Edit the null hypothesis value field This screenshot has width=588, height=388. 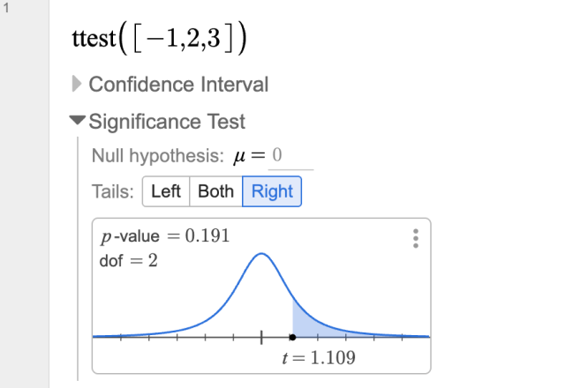290,157
